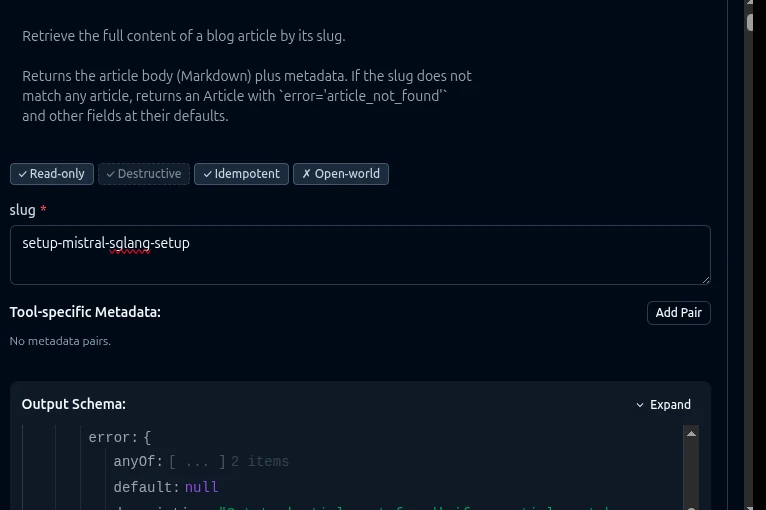Expand the anyOf 2 items array

pyautogui.click(x=197, y=462)
